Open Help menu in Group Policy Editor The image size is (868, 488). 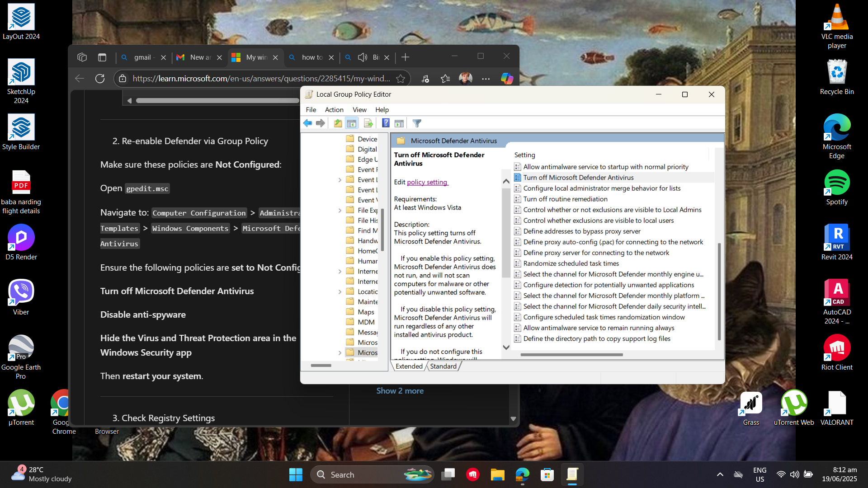[382, 109]
